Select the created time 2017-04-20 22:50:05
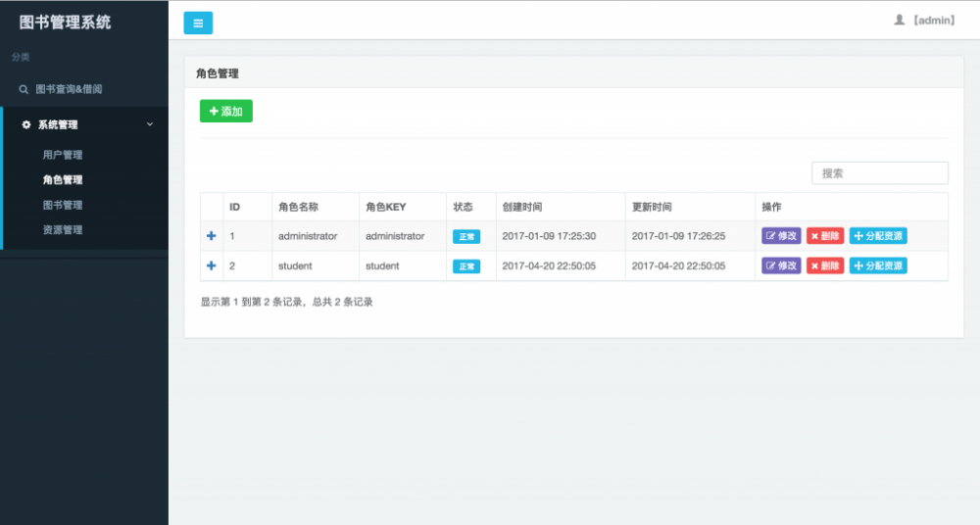Viewport: 980px width, 525px height. pos(549,266)
